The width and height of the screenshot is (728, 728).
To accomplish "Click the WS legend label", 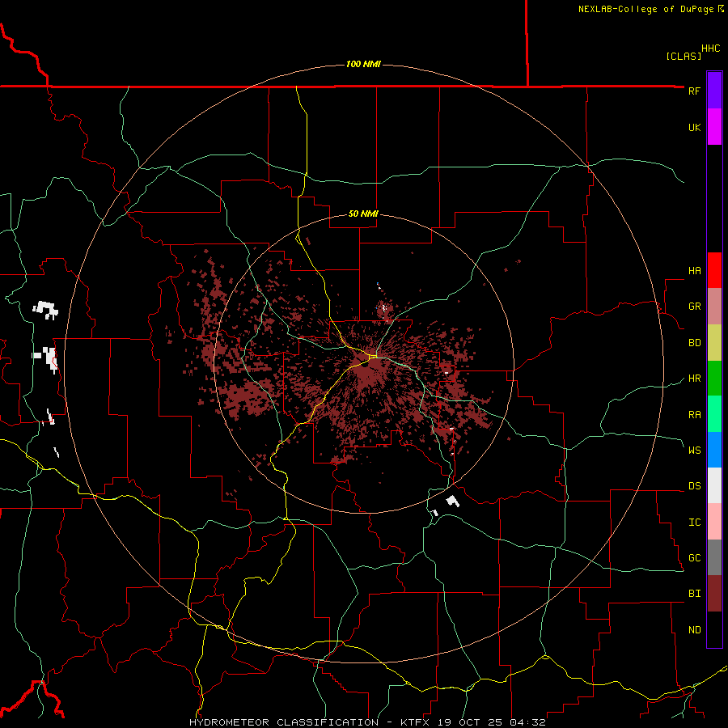I will (694, 451).
